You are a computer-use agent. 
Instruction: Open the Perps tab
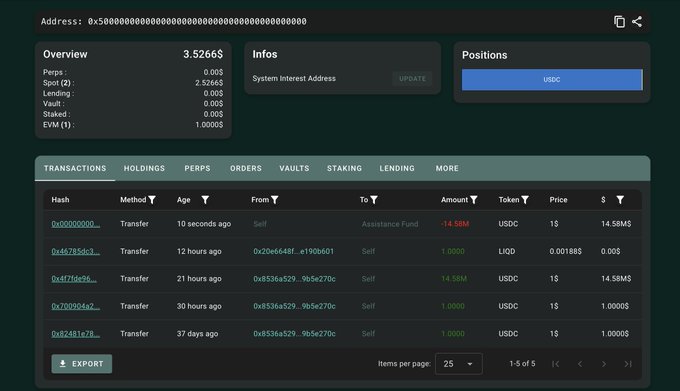tap(197, 168)
